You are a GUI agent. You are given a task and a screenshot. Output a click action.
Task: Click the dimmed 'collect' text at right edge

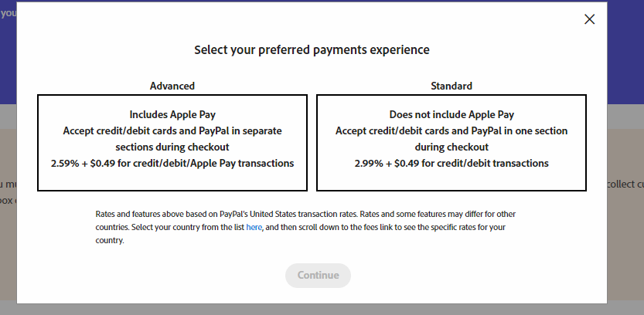pos(626,184)
